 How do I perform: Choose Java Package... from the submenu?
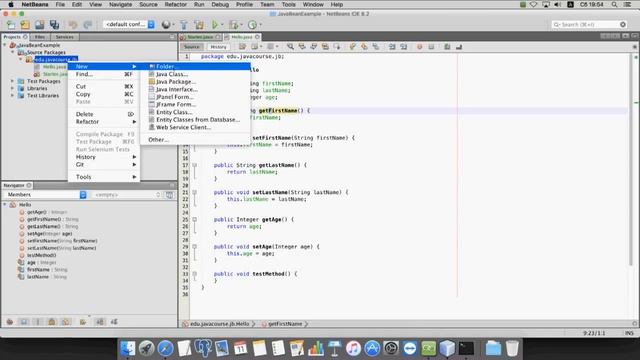tap(195, 82)
